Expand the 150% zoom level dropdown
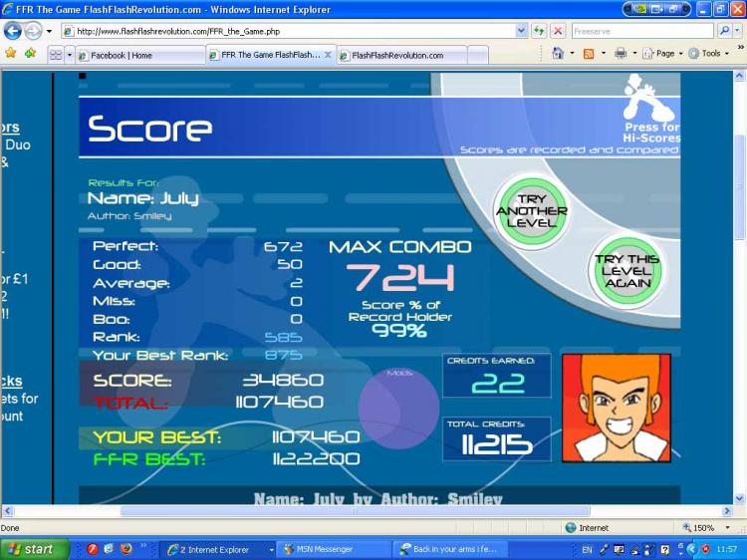The width and height of the screenshot is (747, 560). 727,527
